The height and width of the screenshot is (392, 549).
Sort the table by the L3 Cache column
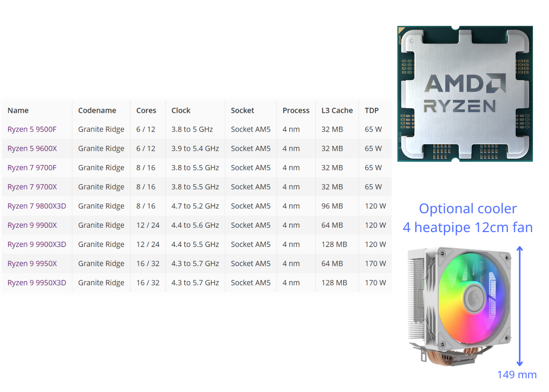click(336, 110)
